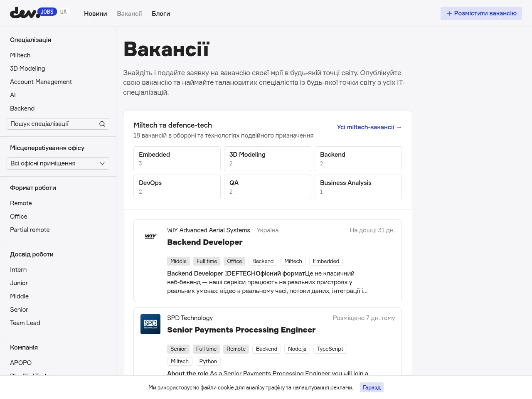Open the DevOps miltech category card
532x399 pixels.
pyautogui.click(x=177, y=187)
